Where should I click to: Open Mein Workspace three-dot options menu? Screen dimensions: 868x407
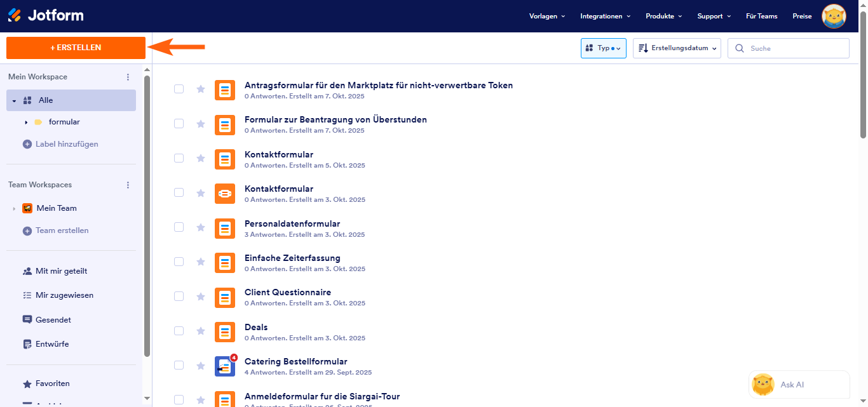click(128, 77)
